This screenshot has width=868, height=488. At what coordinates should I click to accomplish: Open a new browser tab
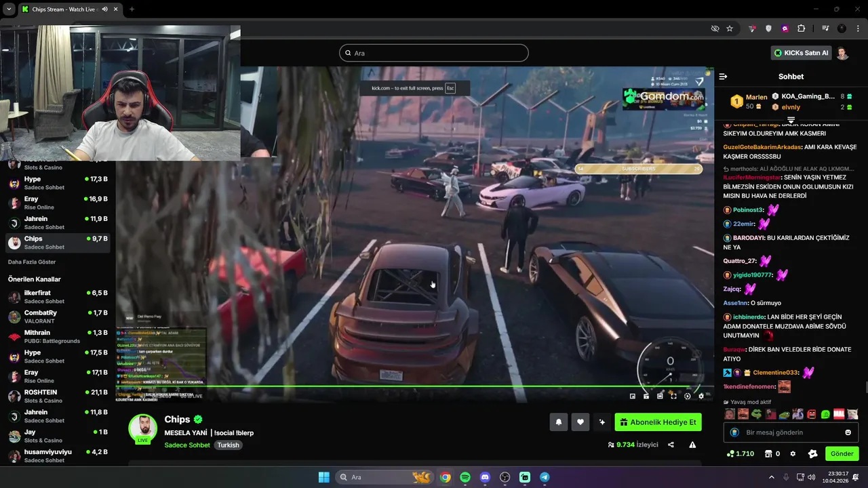coord(132,9)
